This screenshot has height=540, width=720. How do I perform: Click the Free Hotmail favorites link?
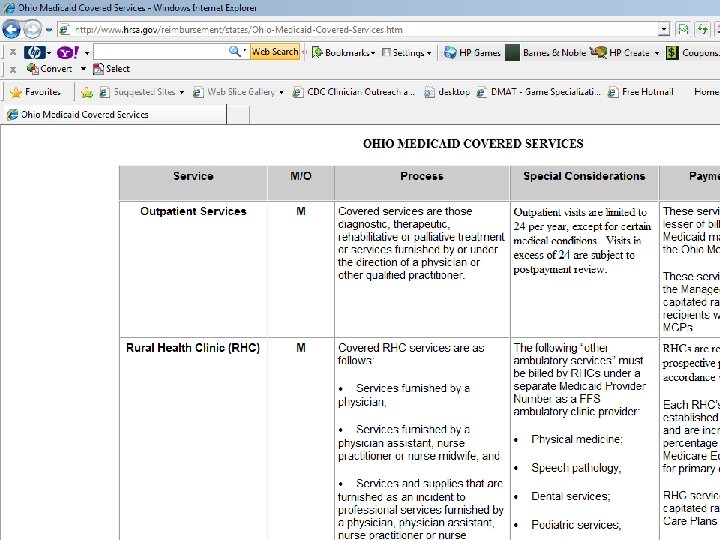[641, 92]
